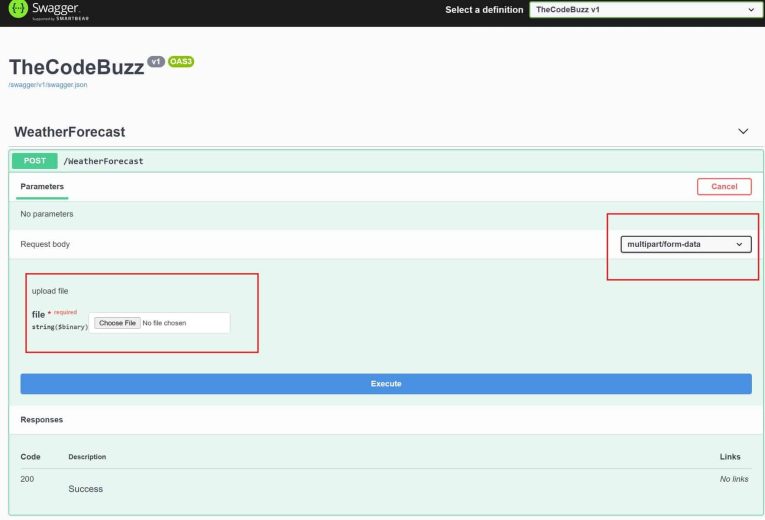Click the Choose File button
The width and height of the screenshot is (765, 520).
[117, 323]
